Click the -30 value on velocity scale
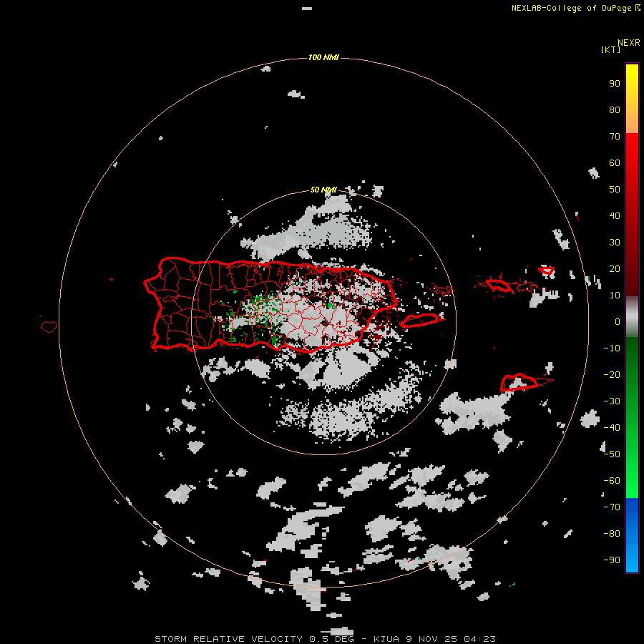 coord(612,401)
